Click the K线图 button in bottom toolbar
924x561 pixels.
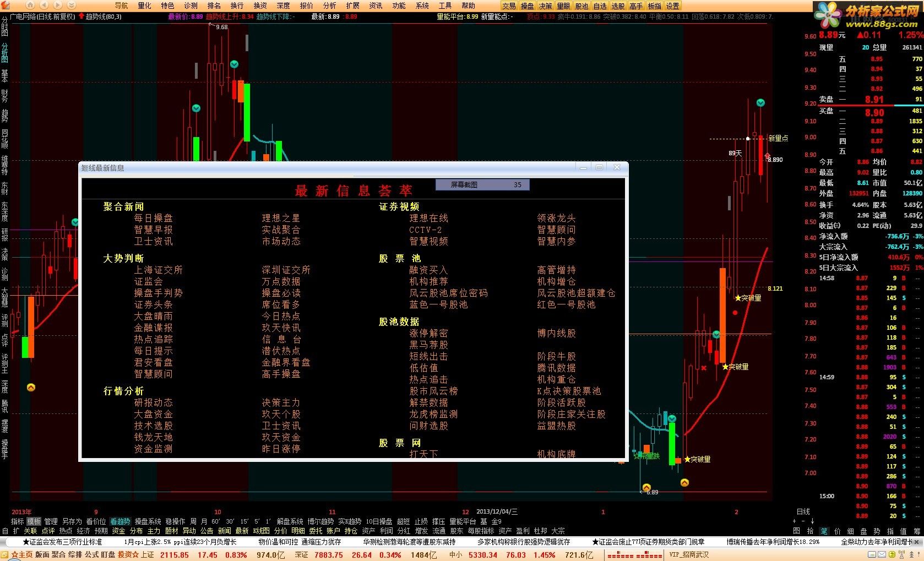point(262,531)
